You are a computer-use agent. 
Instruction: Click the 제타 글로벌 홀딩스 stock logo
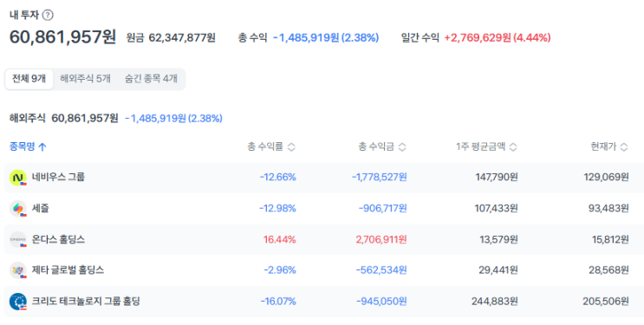[17, 270]
